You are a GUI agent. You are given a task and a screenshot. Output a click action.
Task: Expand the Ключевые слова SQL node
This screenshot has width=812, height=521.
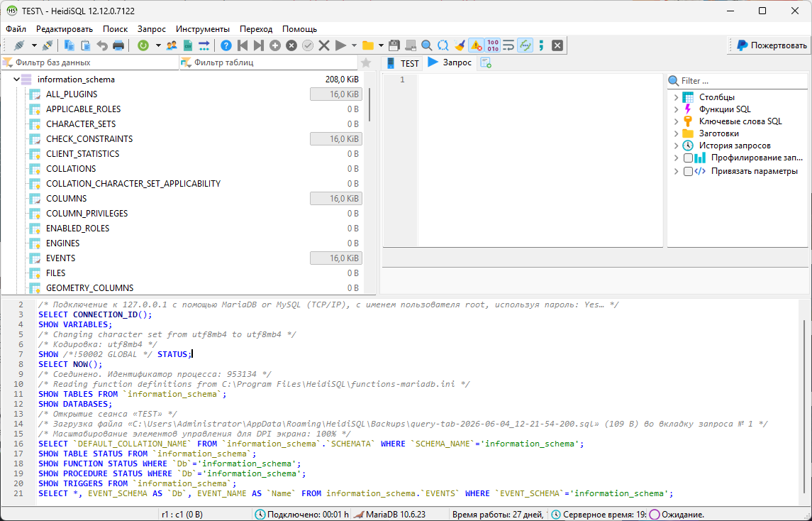coord(676,121)
